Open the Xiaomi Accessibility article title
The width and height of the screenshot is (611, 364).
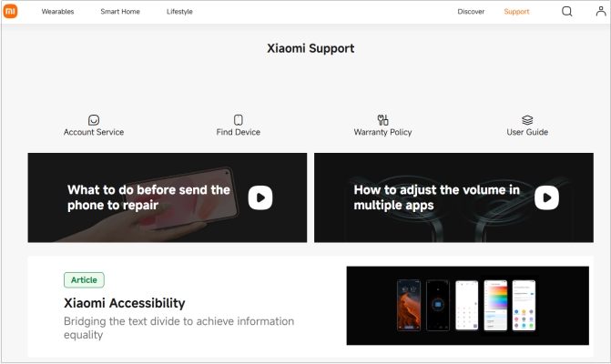click(125, 303)
